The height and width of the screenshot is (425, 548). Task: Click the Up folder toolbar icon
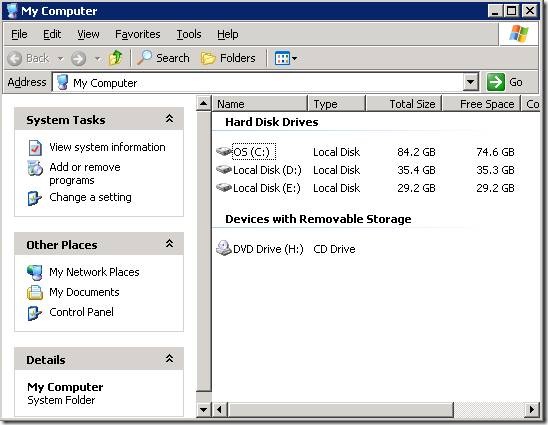tap(115, 58)
